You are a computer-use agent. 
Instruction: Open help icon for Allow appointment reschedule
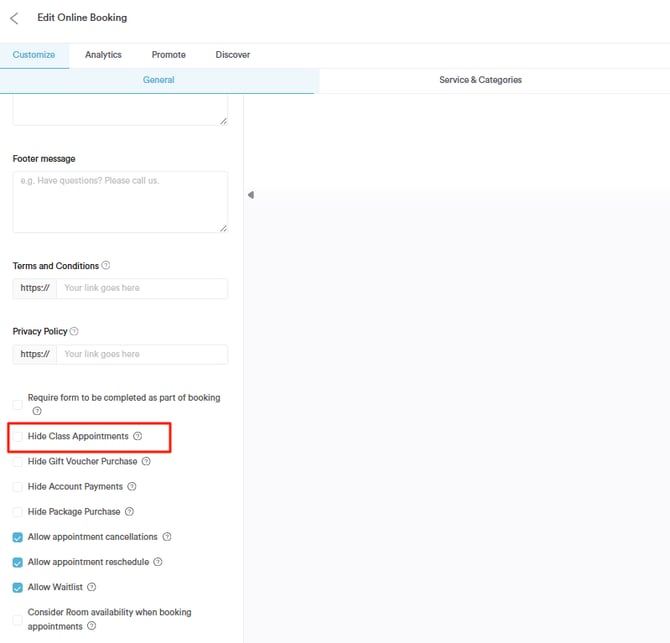158,562
